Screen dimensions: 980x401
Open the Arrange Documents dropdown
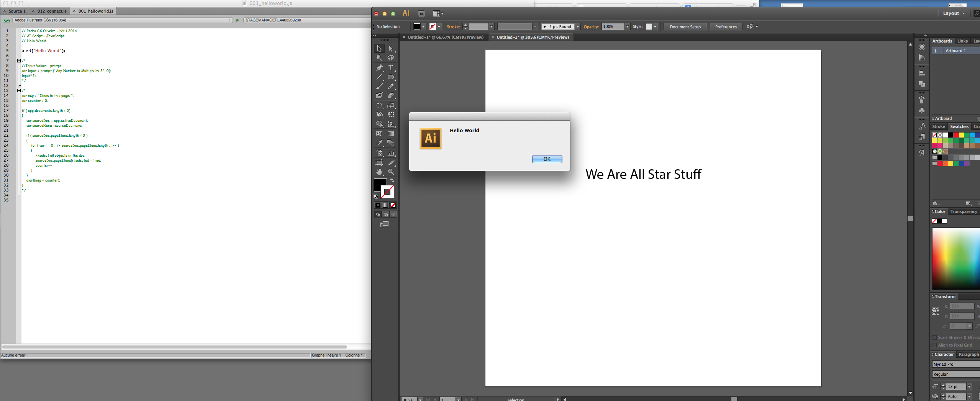coord(438,13)
